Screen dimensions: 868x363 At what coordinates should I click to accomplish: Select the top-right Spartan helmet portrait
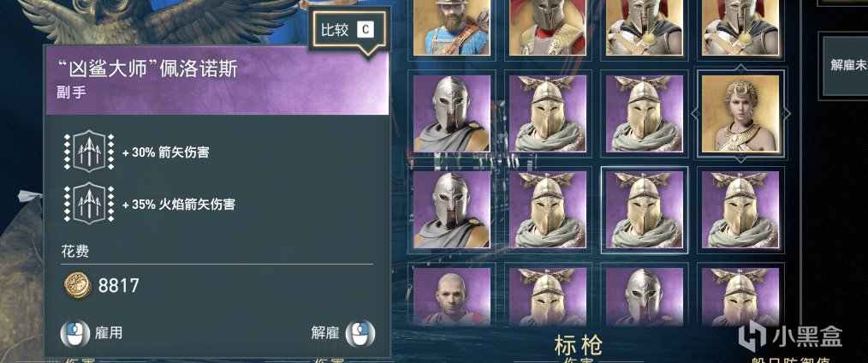(740, 27)
